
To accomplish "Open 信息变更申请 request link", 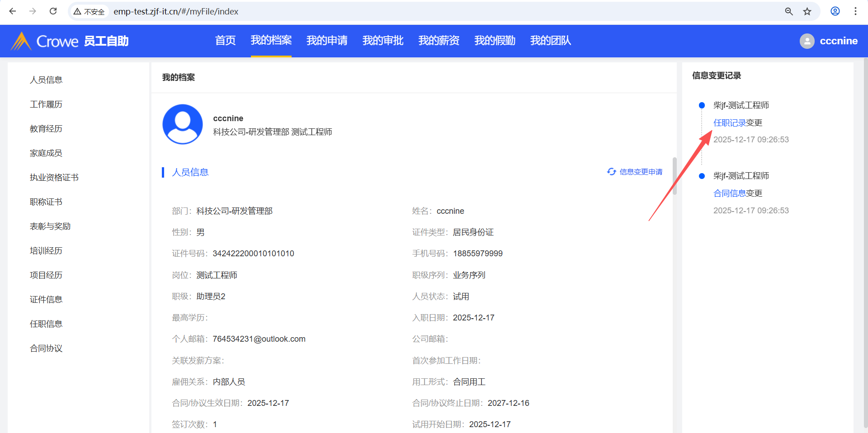I will [635, 172].
